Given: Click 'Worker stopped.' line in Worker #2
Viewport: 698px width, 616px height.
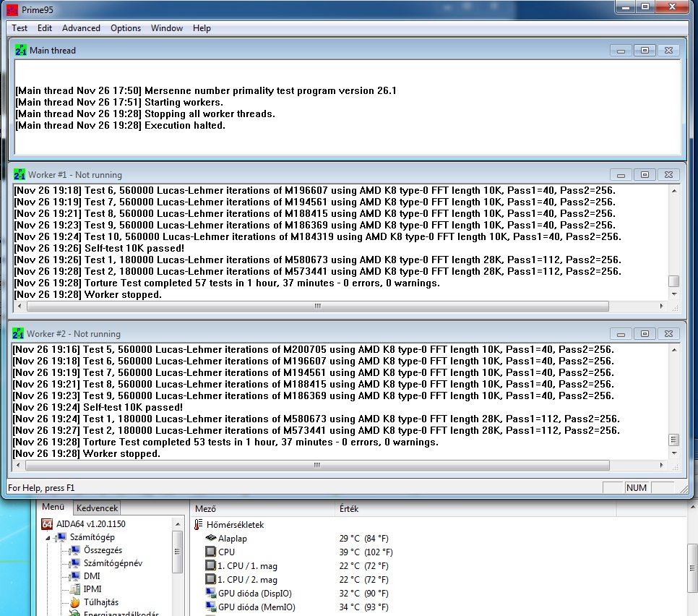Looking at the screenshot, I should coord(87,453).
